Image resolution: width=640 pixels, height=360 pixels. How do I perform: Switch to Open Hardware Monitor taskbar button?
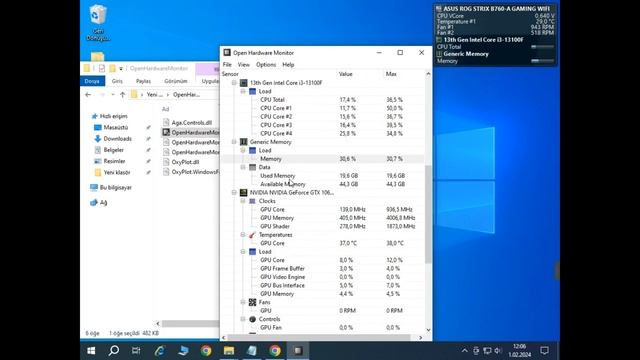pos(298,351)
